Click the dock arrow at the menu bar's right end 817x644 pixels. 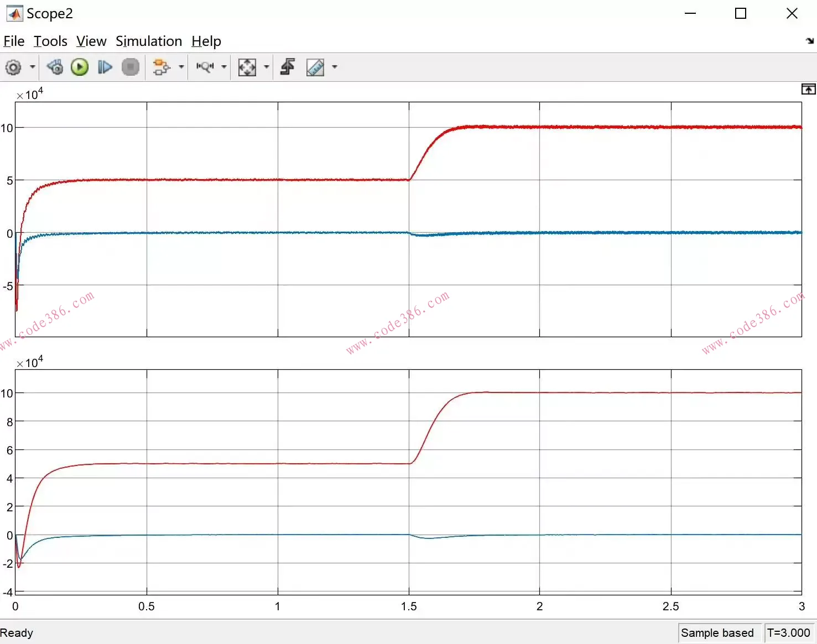[x=810, y=41]
